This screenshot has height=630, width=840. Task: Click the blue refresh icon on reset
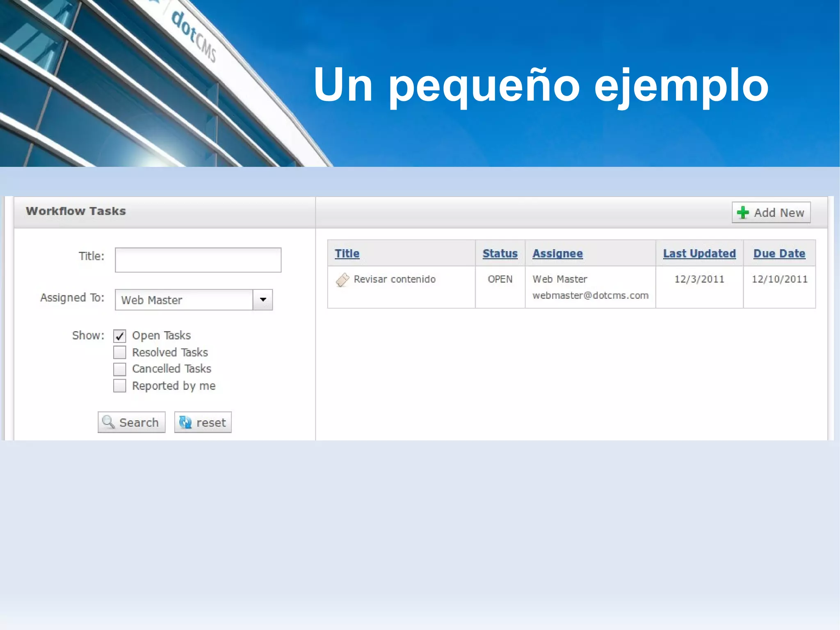tap(185, 422)
